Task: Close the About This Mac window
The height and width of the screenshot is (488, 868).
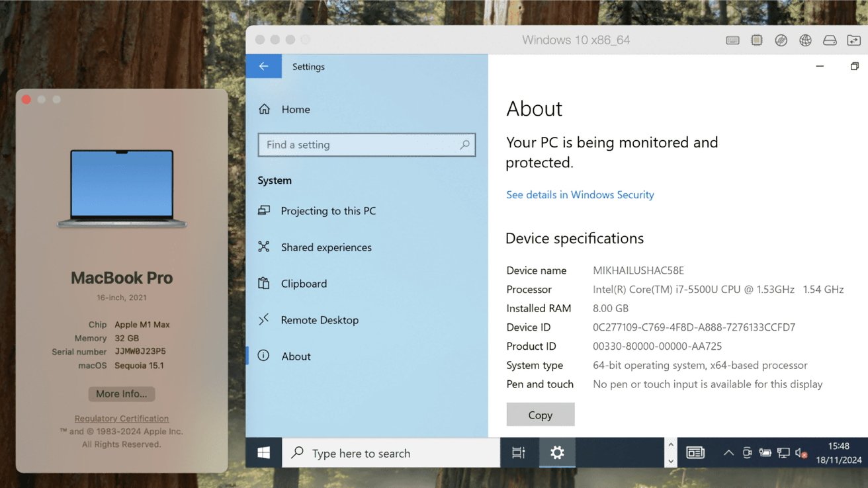Action: (26, 99)
